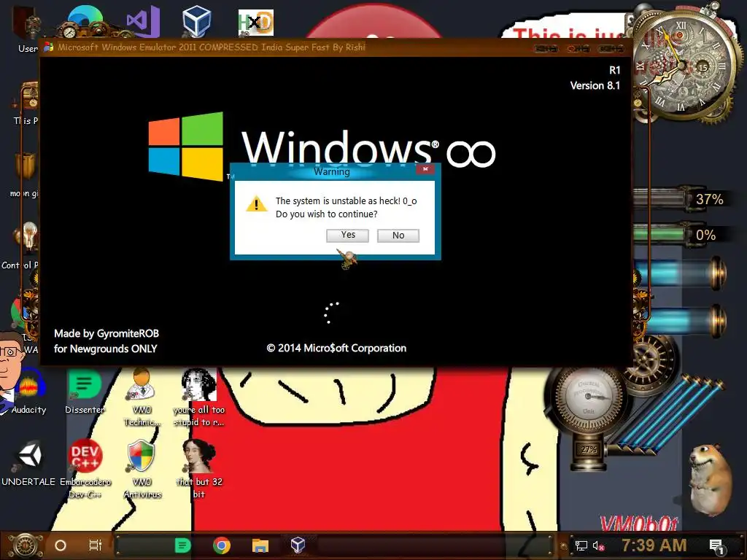This screenshot has width=747, height=560.
Task: Open the Audacity desktop shortcut
Action: (28, 392)
